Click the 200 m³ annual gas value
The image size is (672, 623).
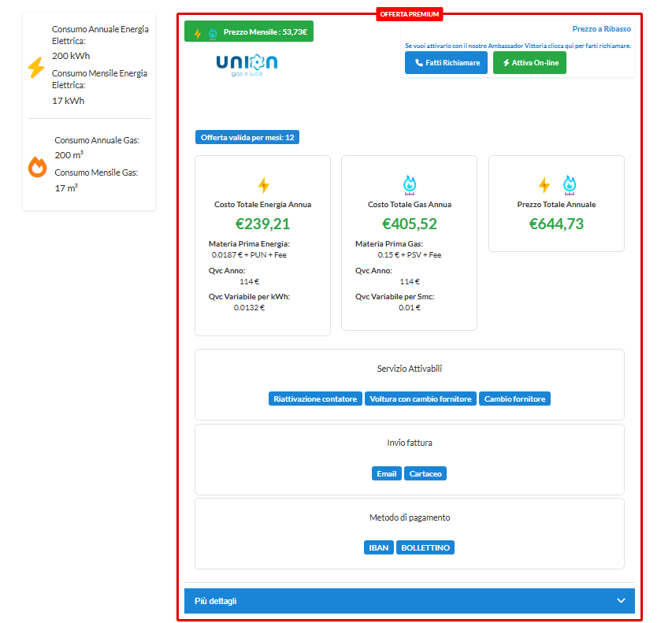click(x=69, y=155)
